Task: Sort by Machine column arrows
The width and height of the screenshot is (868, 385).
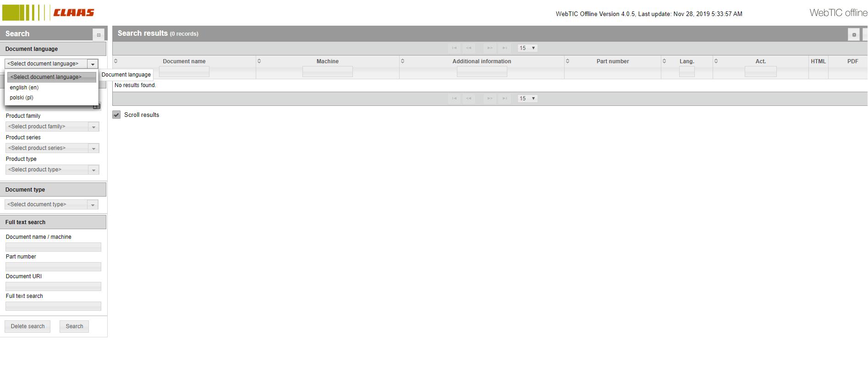Action: [x=259, y=61]
